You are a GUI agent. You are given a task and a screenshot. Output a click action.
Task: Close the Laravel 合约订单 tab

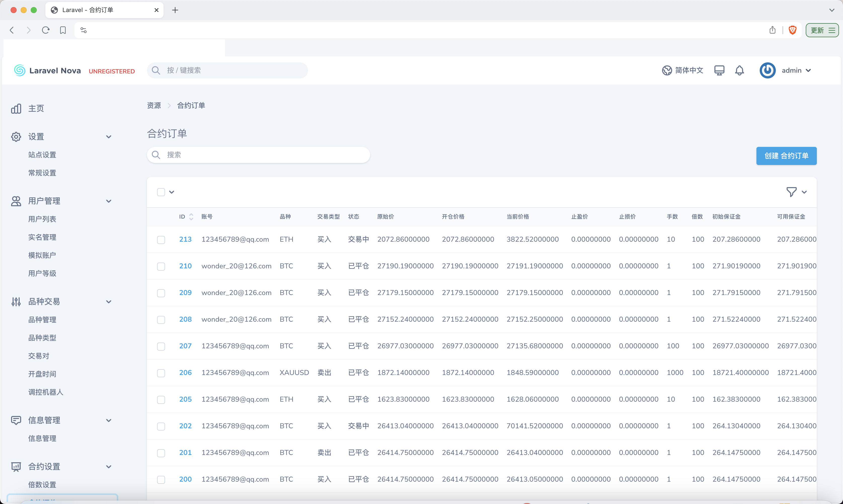click(156, 10)
